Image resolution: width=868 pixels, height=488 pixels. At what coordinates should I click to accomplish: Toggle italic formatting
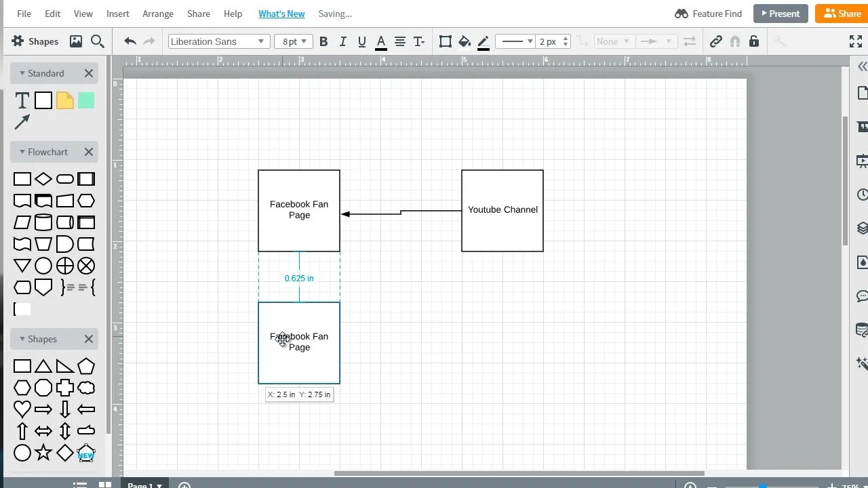[342, 41]
